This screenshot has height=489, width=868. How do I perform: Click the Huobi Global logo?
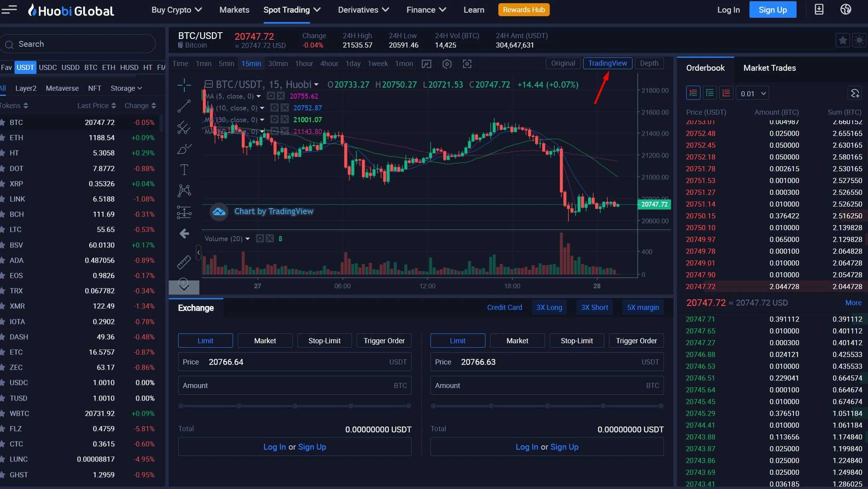point(71,10)
